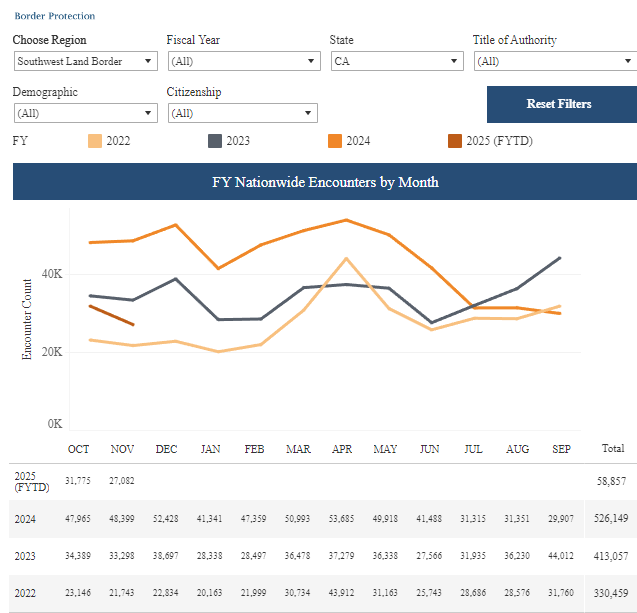Click the Encounter Count axis title
The height and width of the screenshot is (613, 637).
point(26,319)
